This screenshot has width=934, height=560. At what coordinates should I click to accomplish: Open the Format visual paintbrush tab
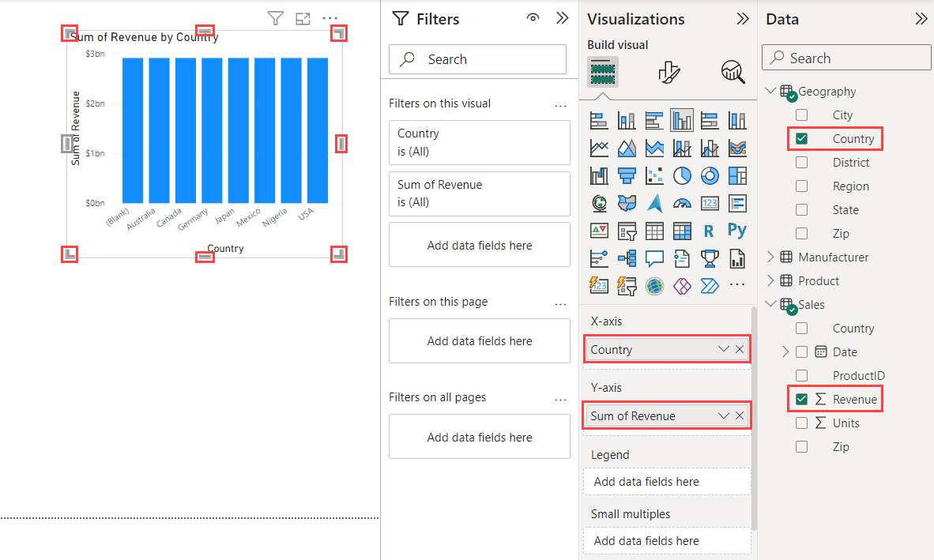[669, 72]
